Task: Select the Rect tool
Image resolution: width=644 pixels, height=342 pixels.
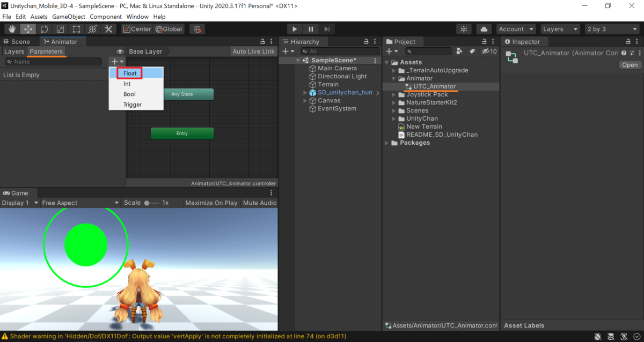Action: 76,29
